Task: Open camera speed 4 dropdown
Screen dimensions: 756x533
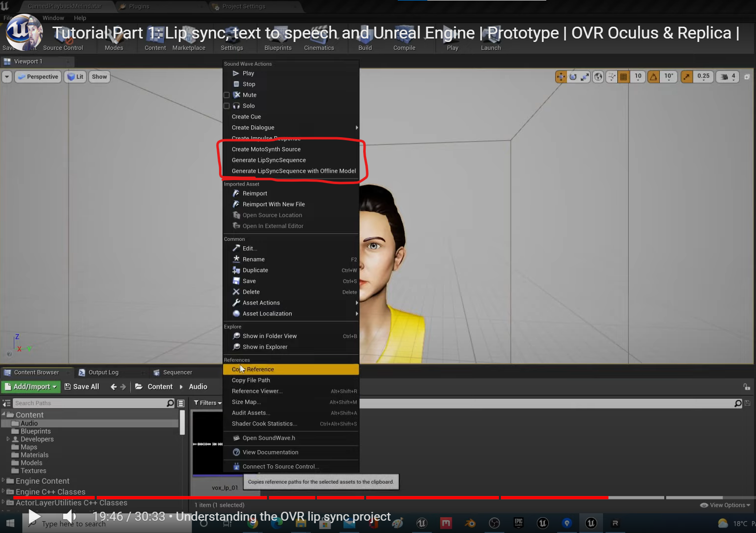Action: pyautogui.click(x=728, y=76)
